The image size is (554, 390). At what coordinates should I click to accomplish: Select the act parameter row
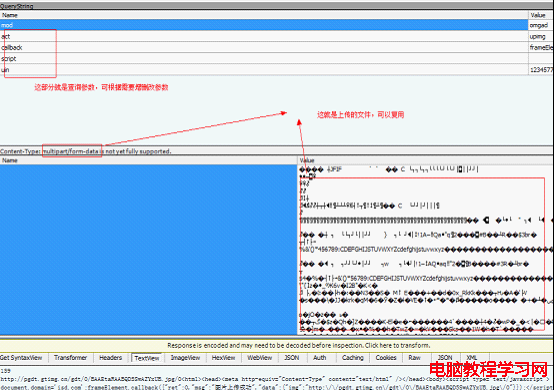pyautogui.click(x=277, y=36)
